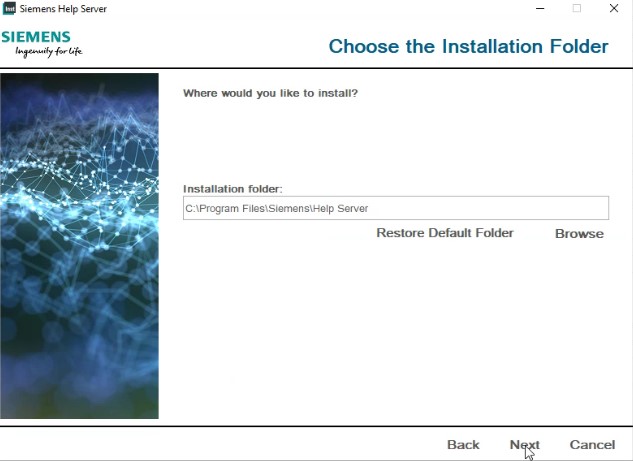Cancel the Help Server installation
The image size is (633, 461).
(592, 444)
